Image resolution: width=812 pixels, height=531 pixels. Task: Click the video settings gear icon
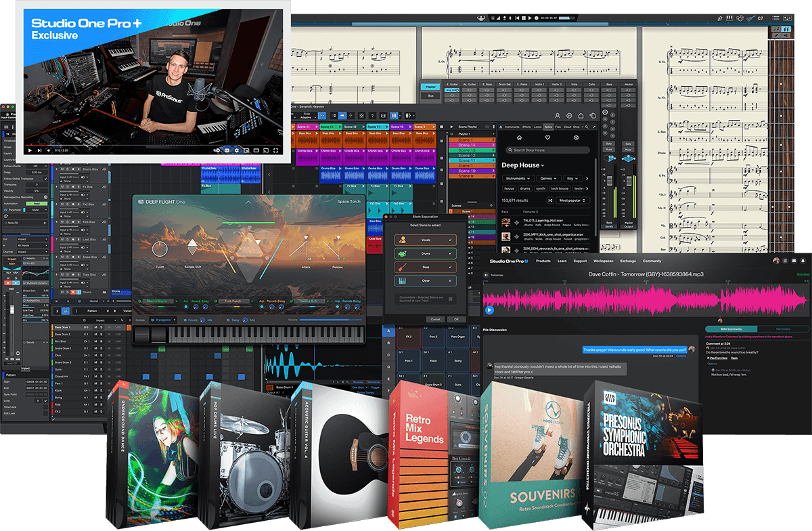(236, 150)
